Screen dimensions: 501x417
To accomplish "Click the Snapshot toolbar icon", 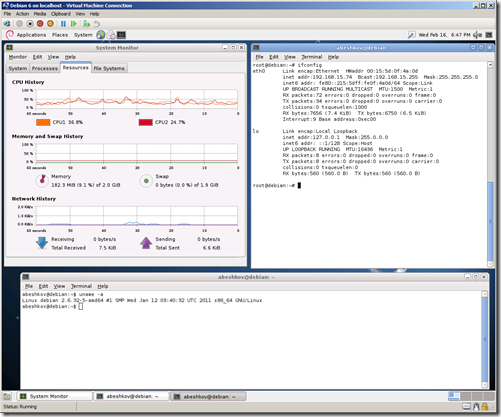I will [86, 24].
